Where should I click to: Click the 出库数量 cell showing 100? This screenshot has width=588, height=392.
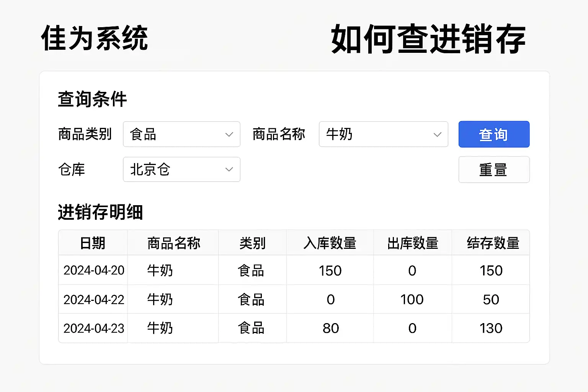point(412,299)
